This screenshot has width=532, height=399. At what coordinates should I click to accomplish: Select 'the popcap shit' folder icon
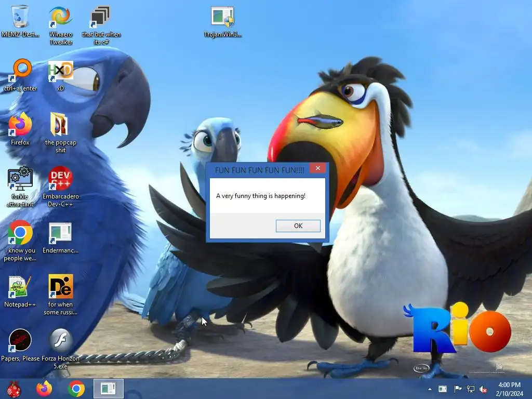pos(60,133)
